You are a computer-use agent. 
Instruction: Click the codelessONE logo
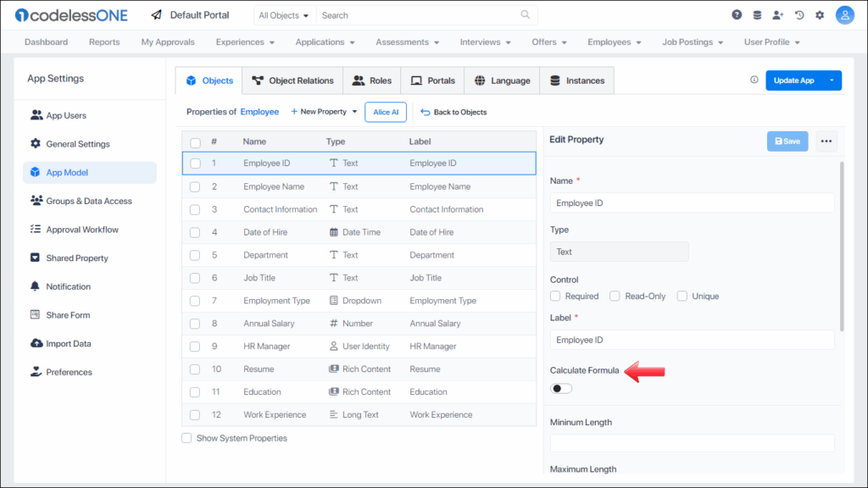72,14
